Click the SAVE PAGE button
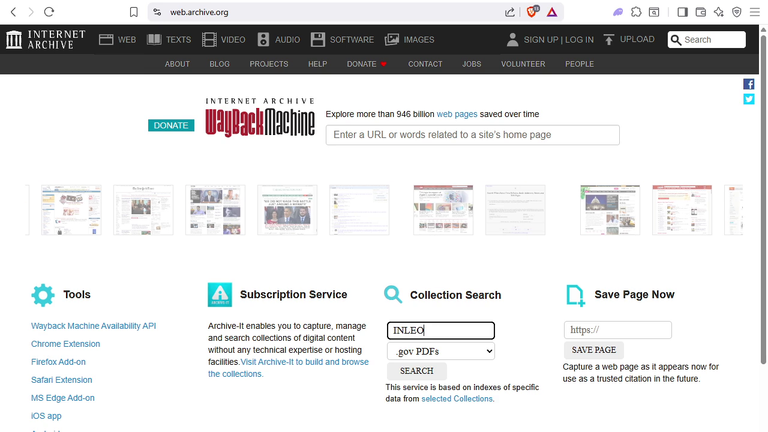 594,350
